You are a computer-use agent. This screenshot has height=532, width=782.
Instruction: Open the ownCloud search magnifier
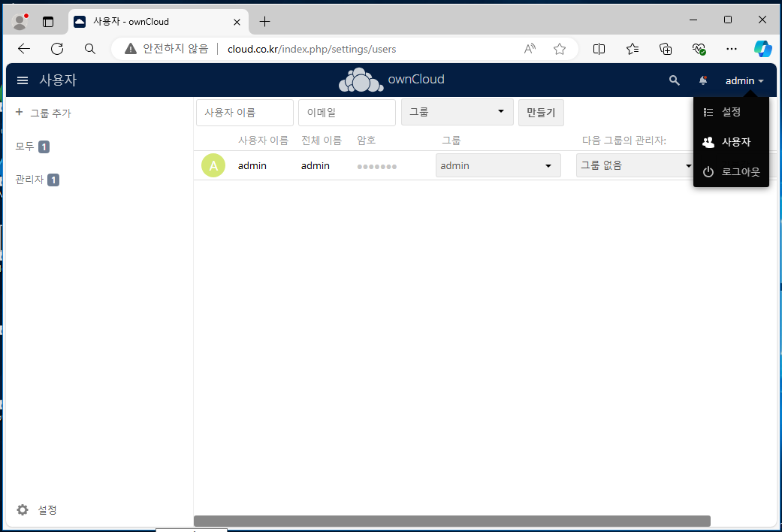click(x=675, y=80)
